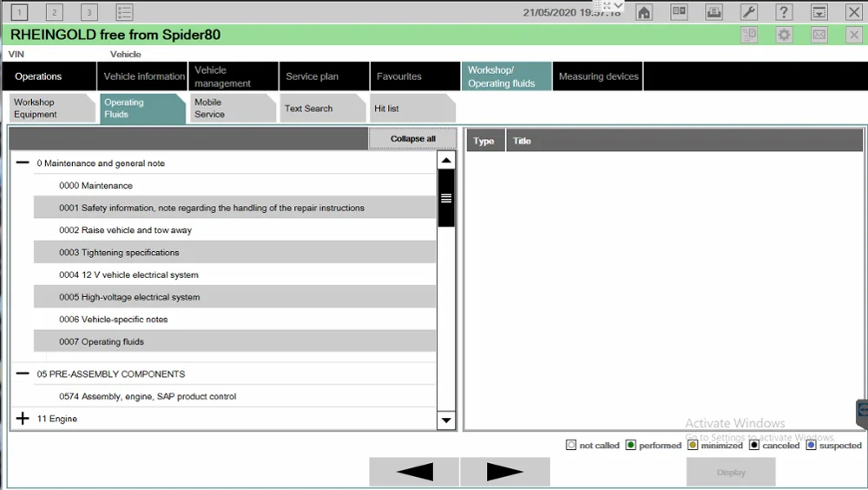This screenshot has height=490, width=868.
Task: Click the minimize-to-tray icon next to help
Action: (819, 12)
